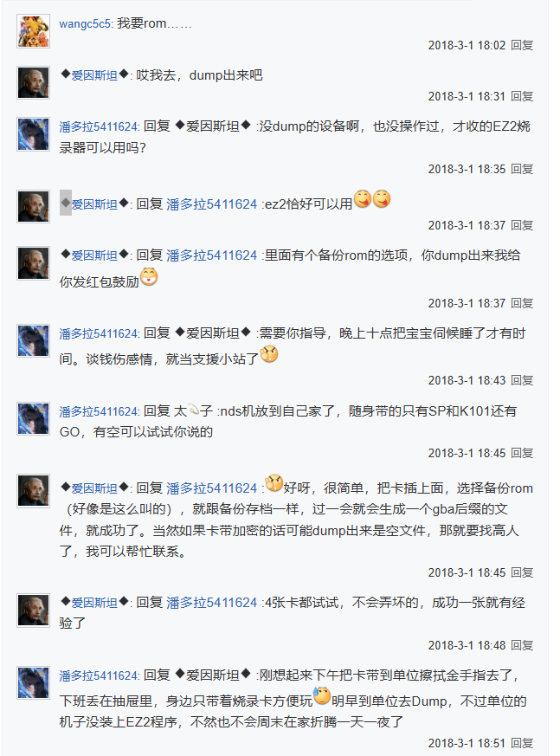Screen dimensions: 560x756
Task: Click first emoji after "ez2恰好可以用"
Action: tap(363, 200)
